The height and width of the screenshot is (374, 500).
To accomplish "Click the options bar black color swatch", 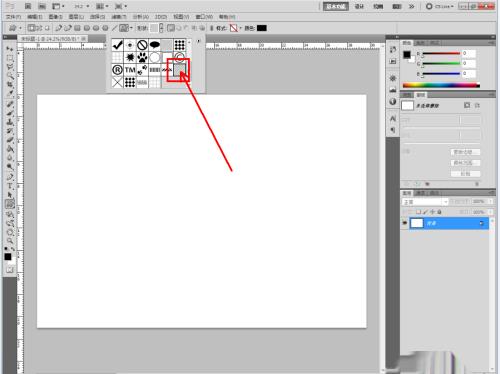I will pyautogui.click(x=262, y=28).
